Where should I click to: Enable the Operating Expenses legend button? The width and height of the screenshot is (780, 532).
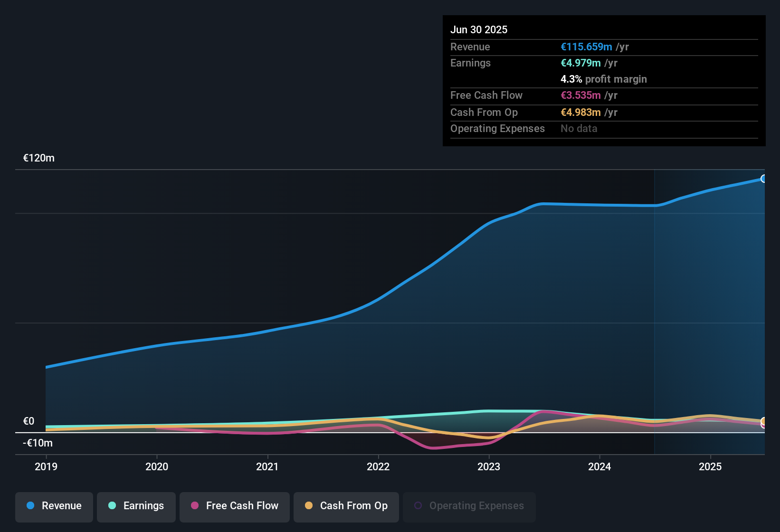[x=469, y=507]
